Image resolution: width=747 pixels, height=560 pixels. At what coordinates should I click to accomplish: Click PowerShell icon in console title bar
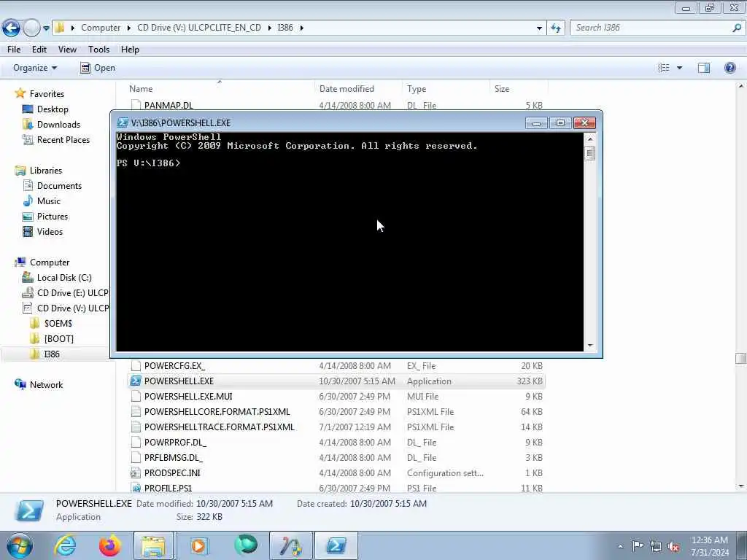pos(123,122)
